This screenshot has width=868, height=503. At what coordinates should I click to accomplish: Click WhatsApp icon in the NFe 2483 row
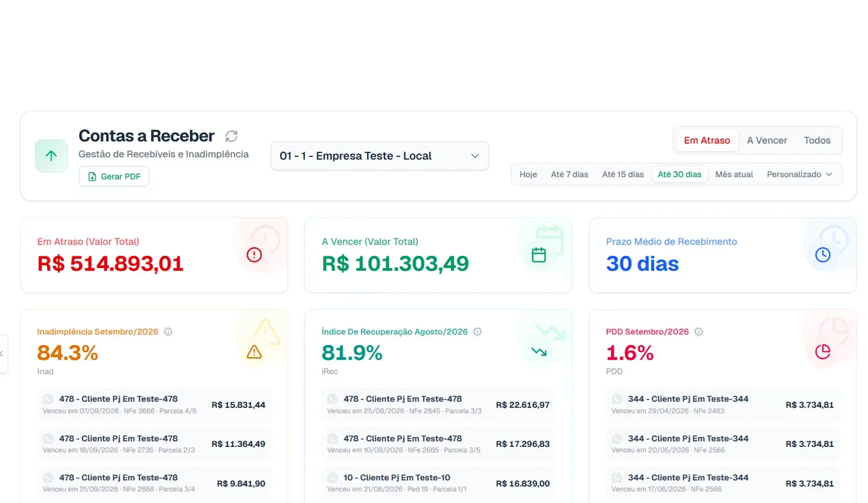(x=617, y=399)
